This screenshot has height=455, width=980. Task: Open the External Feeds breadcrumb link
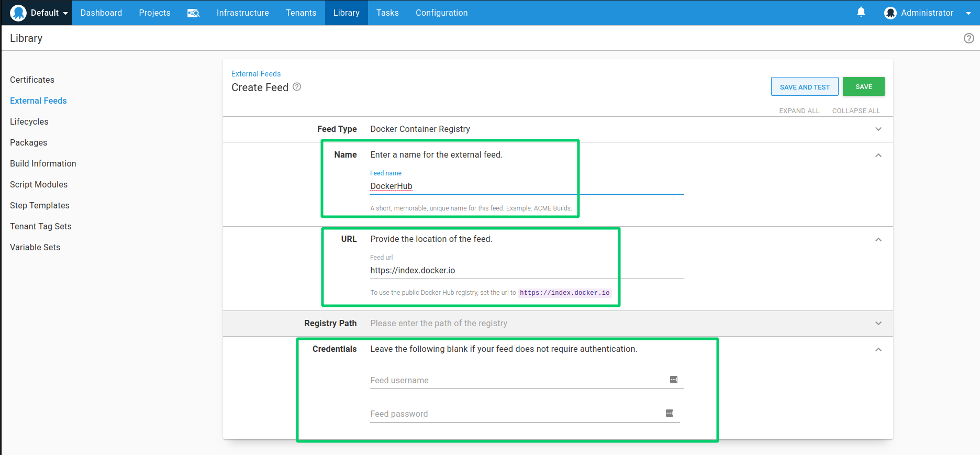coord(256,74)
